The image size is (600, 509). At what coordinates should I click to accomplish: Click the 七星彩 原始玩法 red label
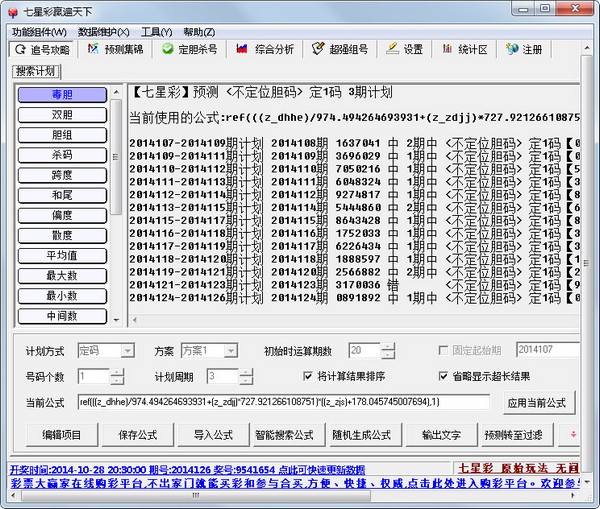pyautogui.click(x=518, y=468)
